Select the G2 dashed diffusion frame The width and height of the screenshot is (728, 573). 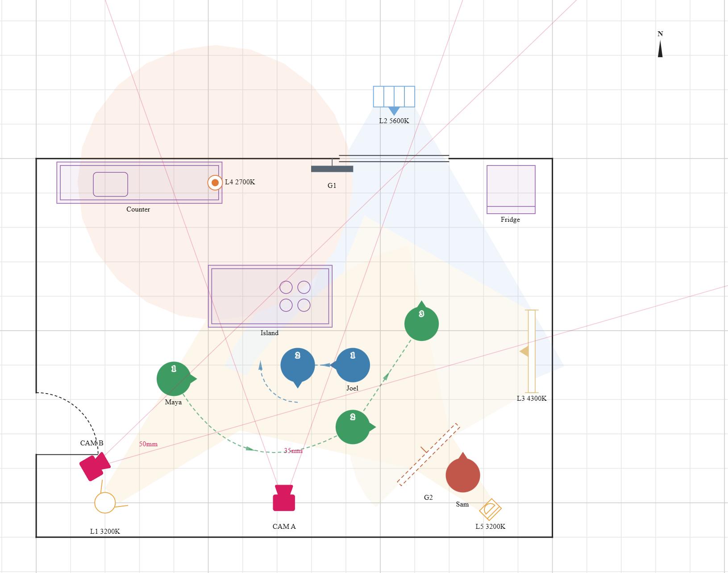point(428,454)
